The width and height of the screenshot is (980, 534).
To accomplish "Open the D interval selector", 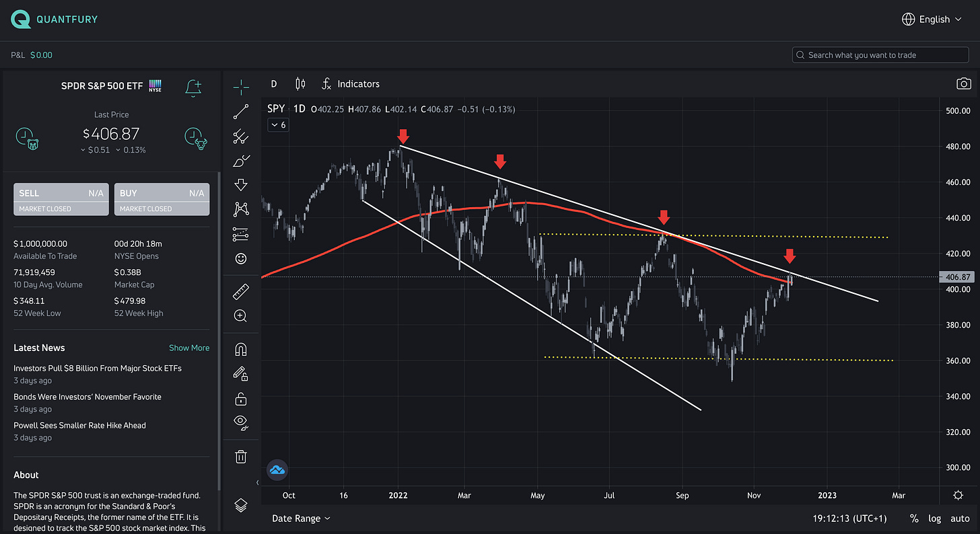I will 273,84.
